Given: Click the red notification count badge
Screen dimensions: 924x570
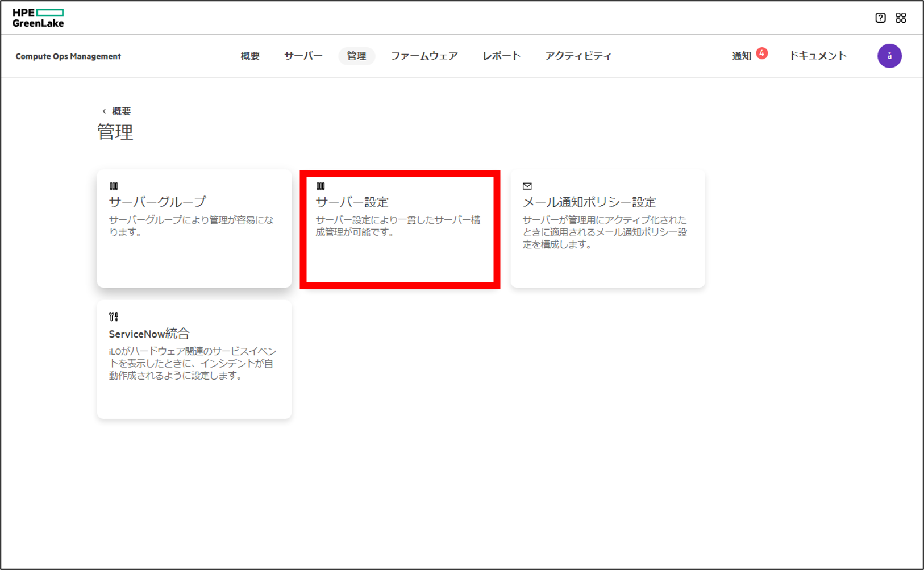Looking at the screenshot, I should (762, 53).
